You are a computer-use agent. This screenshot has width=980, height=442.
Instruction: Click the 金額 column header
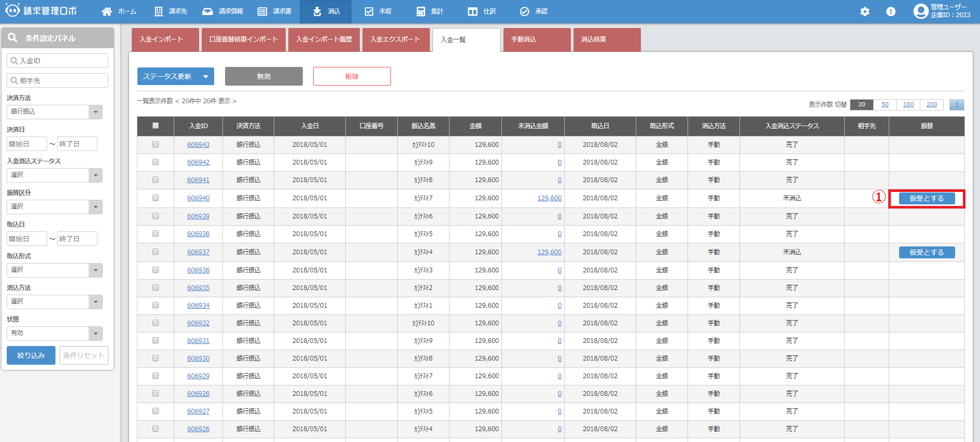point(475,126)
